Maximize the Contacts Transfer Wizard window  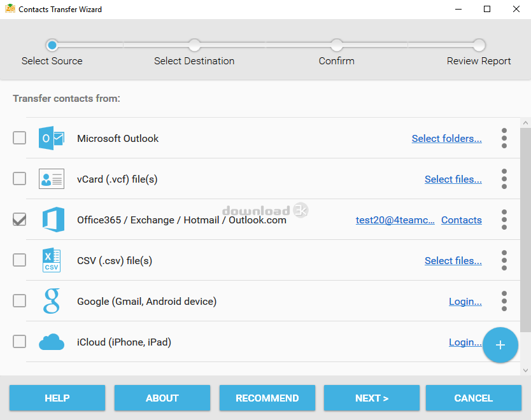[x=487, y=9]
